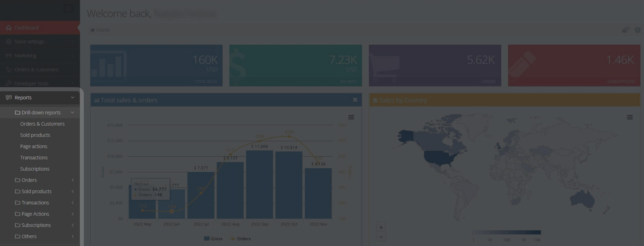Open the Developer tools menu item
This screenshot has width=644, height=246.
coord(40,83)
